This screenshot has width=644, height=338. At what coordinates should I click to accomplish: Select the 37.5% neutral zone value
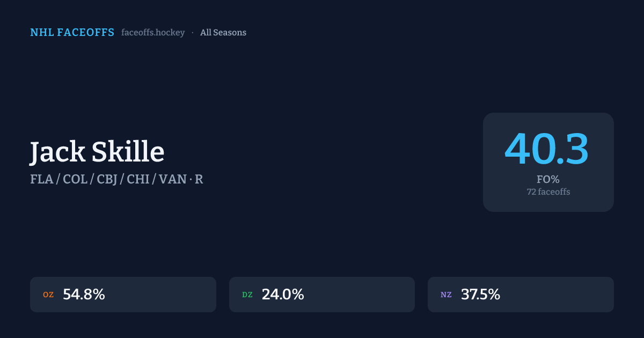(480, 295)
